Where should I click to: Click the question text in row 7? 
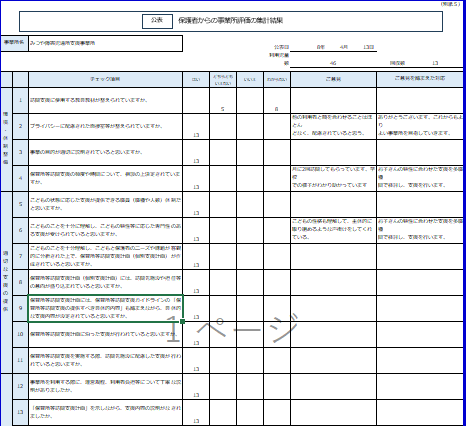105,256
